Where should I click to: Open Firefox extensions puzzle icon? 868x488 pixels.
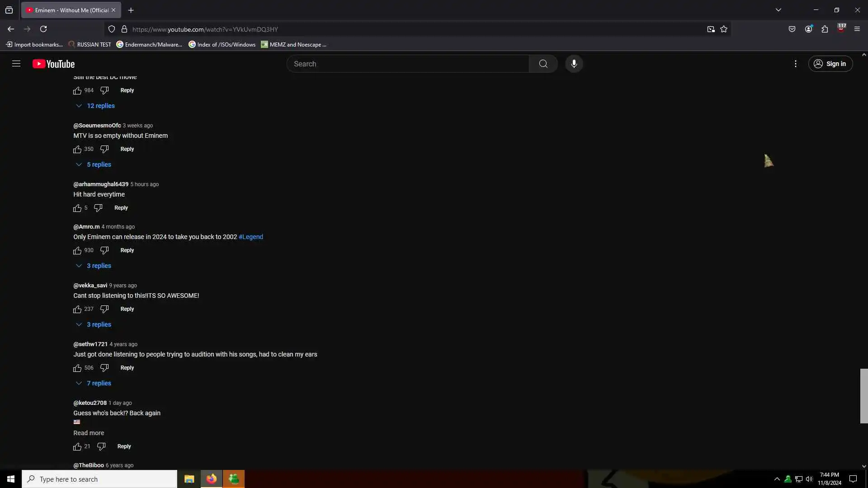825,29
